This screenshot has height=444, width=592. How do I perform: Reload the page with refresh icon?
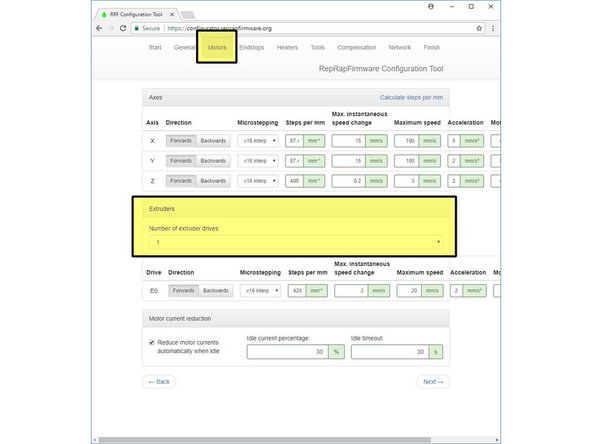123,28
